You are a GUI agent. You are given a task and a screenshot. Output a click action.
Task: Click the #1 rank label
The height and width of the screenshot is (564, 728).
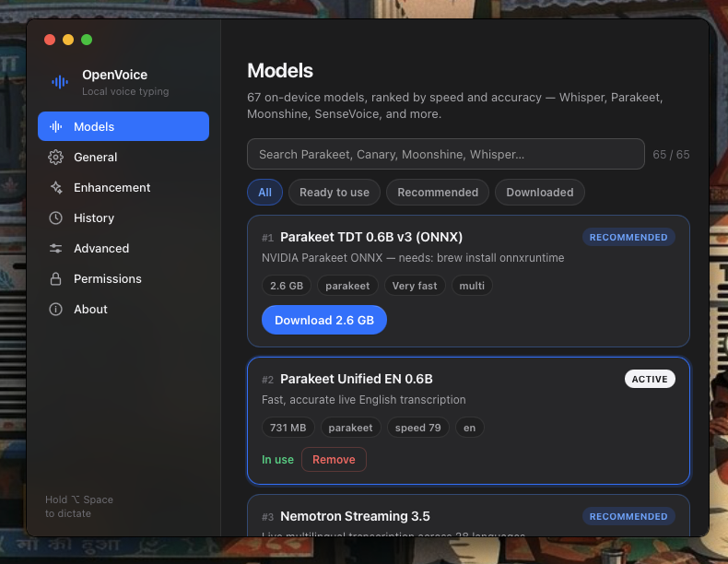267,238
